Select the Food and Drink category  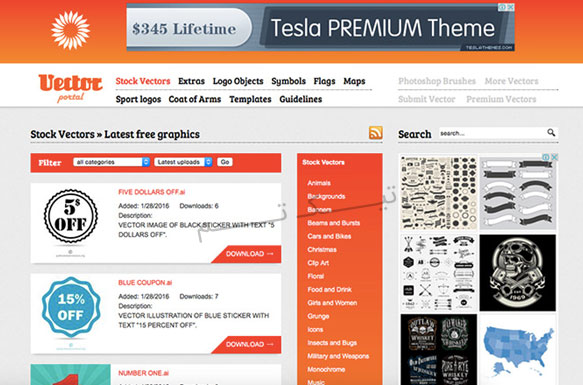[x=329, y=290]
